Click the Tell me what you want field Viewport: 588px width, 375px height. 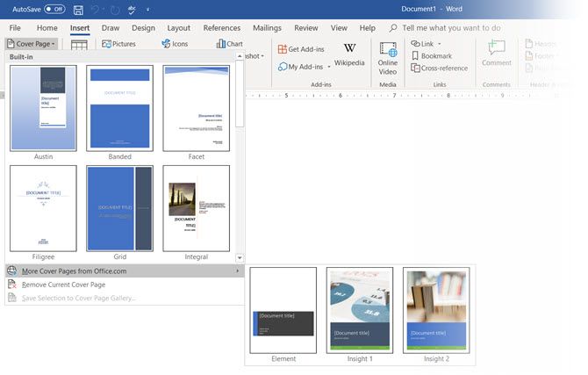[x=451, y=28]
